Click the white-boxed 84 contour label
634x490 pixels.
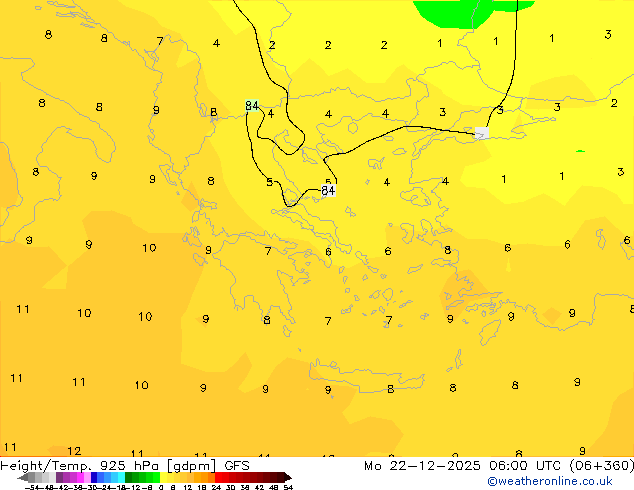tap(328, 190)
